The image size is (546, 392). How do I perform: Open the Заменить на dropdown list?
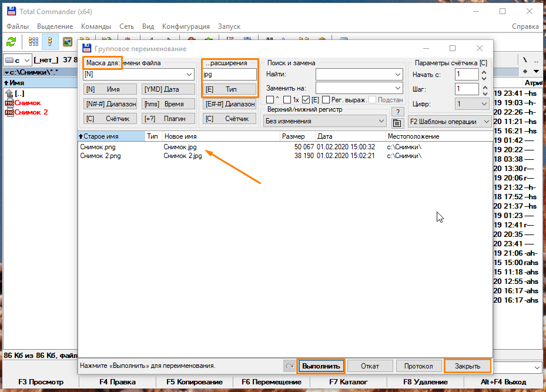click(398, 88)
